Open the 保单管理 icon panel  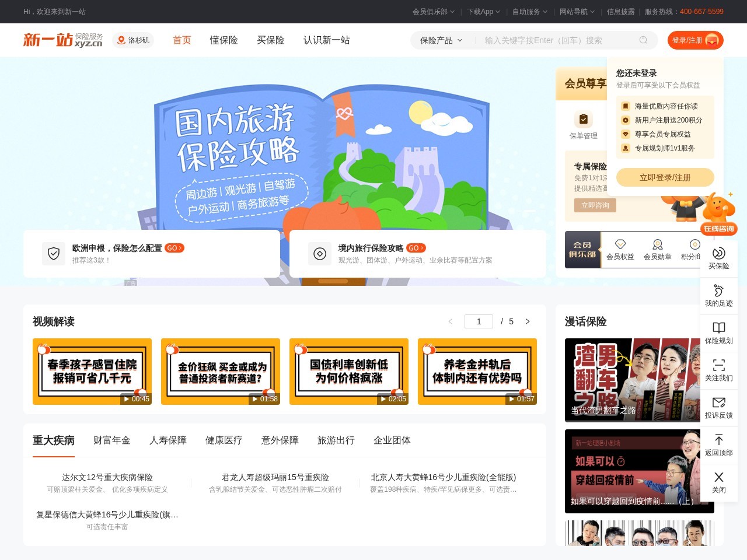(x=584, y=124)
